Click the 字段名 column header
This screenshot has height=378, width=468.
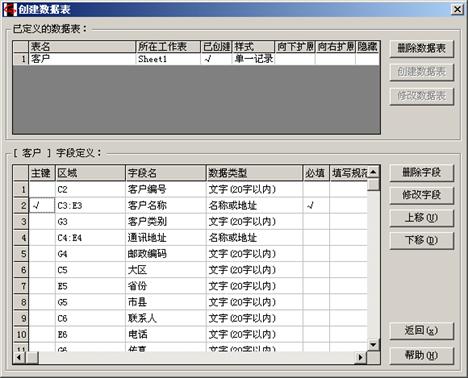[x=166, y=173]
